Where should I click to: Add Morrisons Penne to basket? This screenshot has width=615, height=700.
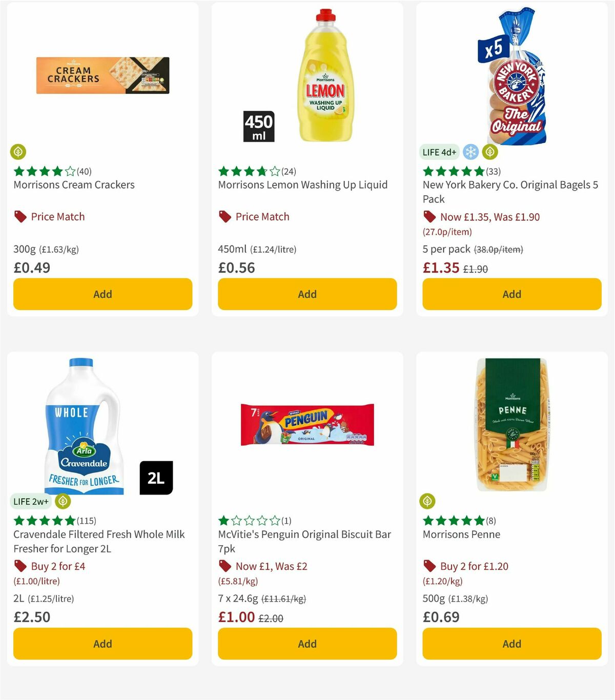(511, 644)
